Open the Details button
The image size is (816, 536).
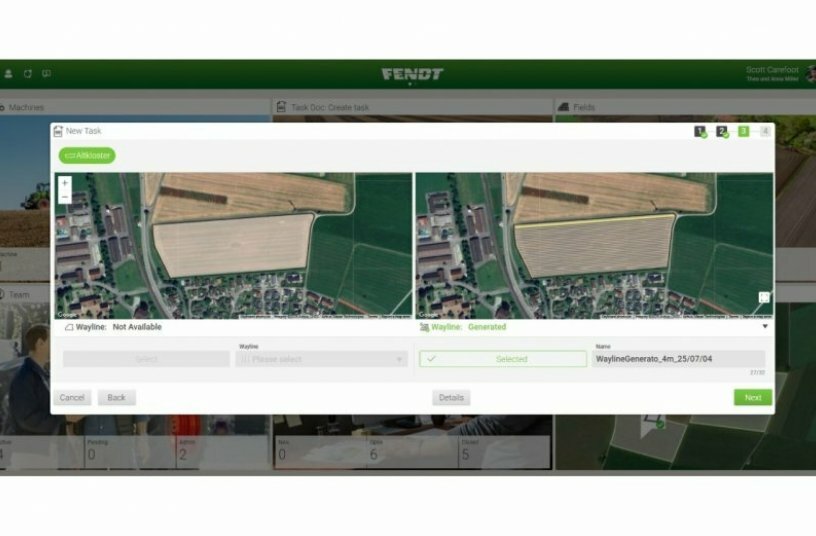[x=451, y=398]
